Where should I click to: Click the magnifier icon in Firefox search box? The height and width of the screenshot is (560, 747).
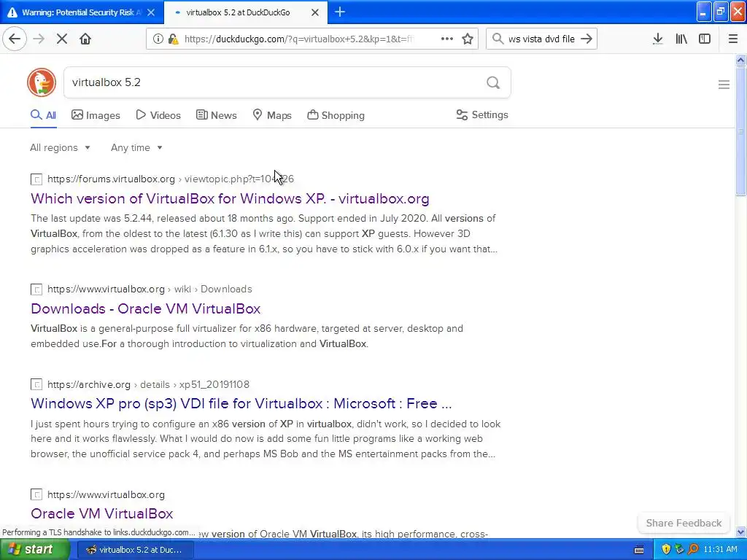[x=498, y=39]
